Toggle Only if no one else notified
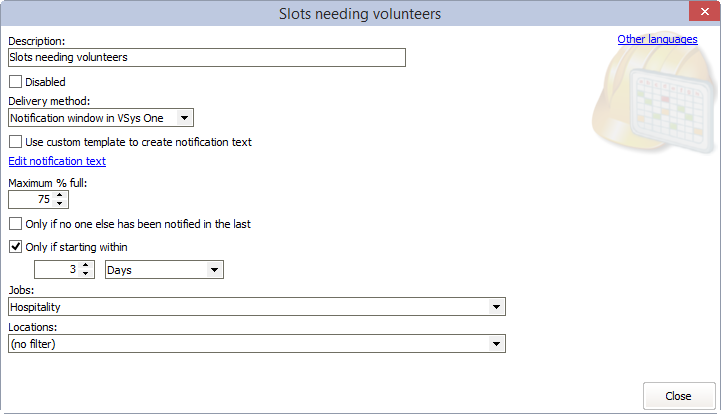The width and height of the screenshot is (721, 414). (x=15, y=224)
